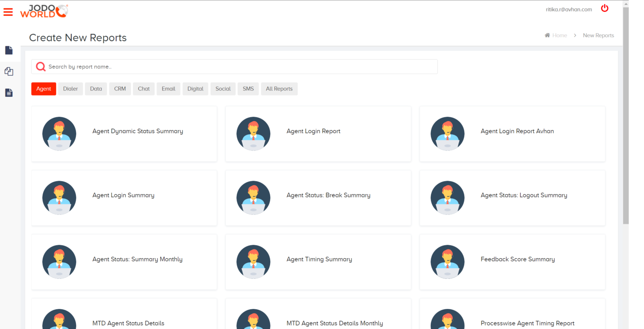Select the Agent category tab

click(44, 89)
